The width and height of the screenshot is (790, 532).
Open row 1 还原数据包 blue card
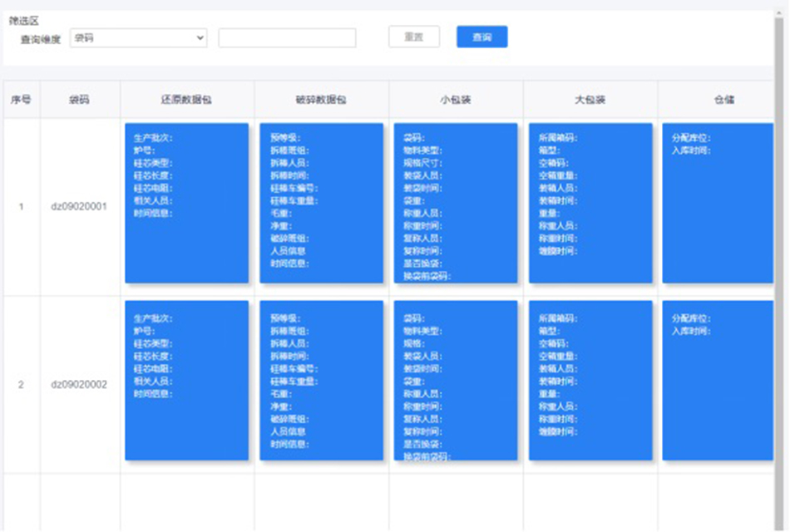point(186,204)
